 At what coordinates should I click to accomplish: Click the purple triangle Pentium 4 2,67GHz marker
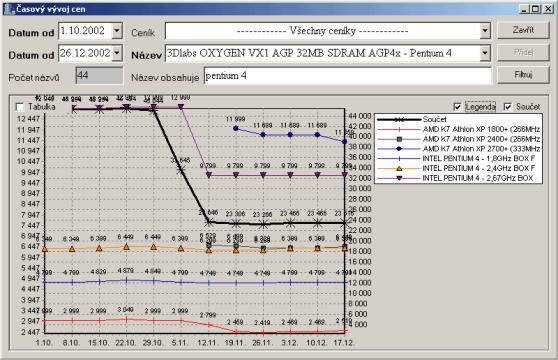tap(399, 178)
